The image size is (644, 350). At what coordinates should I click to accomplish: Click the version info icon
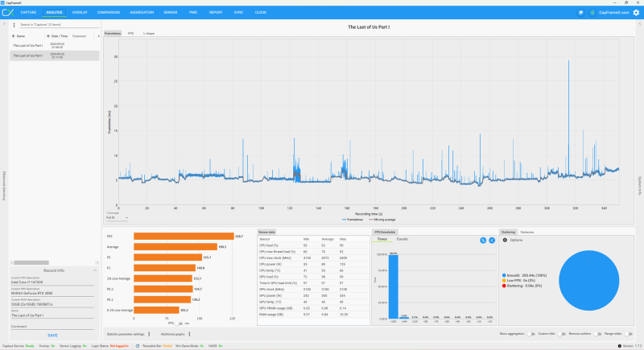[620, 346]
